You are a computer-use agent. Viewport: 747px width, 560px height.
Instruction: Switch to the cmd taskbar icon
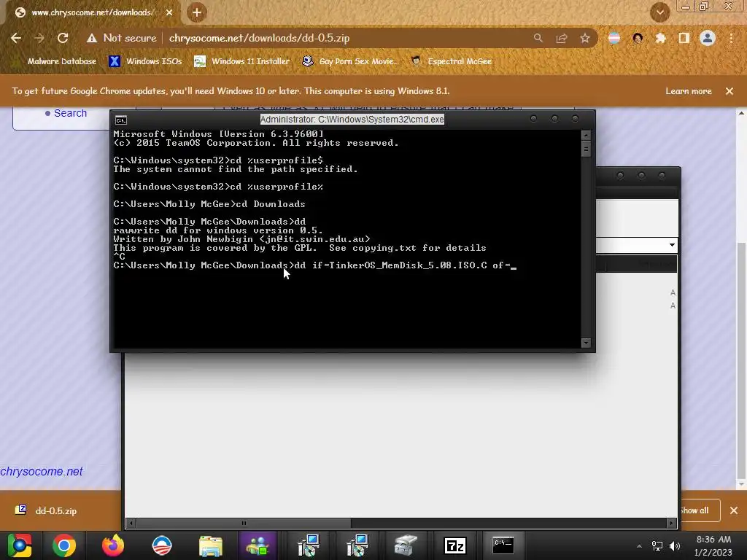503,545
